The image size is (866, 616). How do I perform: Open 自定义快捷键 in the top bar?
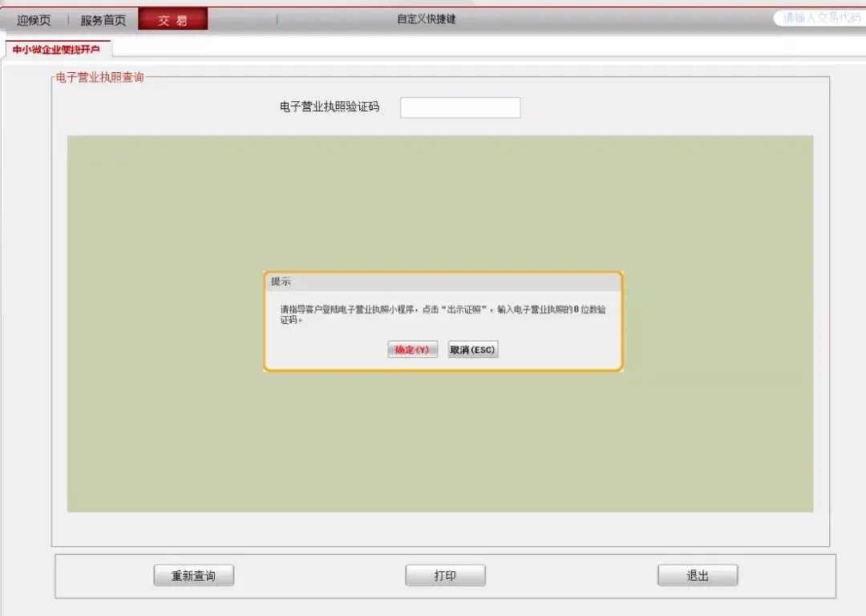point(426,19)
